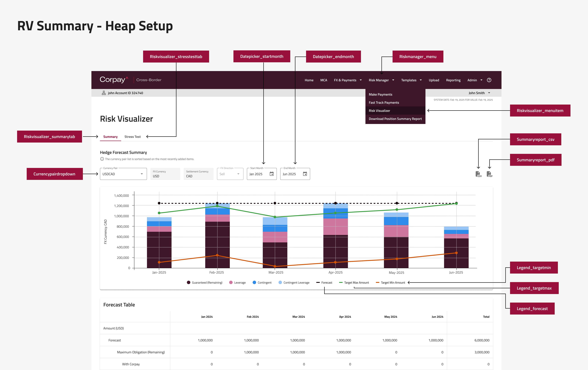Download the summary report as PDF
The image size is (588, 370).
click(489, 174)
